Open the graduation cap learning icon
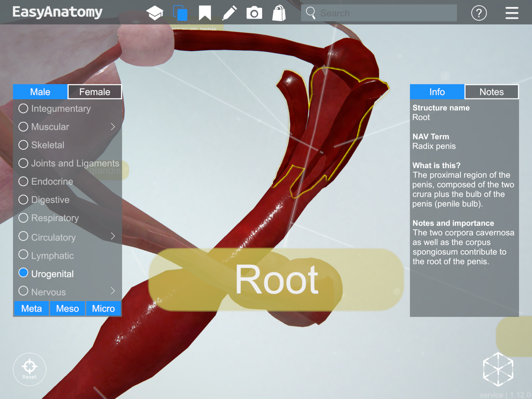Image resolution: width=532 pixels, height=399 pixels. 155,13
